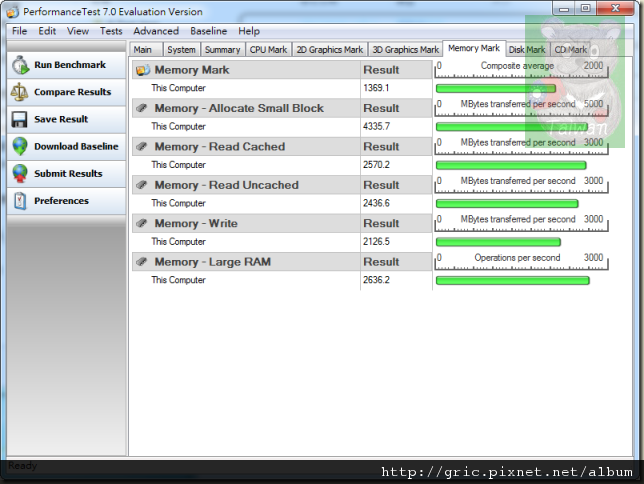Click the Memory - Large RAM header

(282, 262)
